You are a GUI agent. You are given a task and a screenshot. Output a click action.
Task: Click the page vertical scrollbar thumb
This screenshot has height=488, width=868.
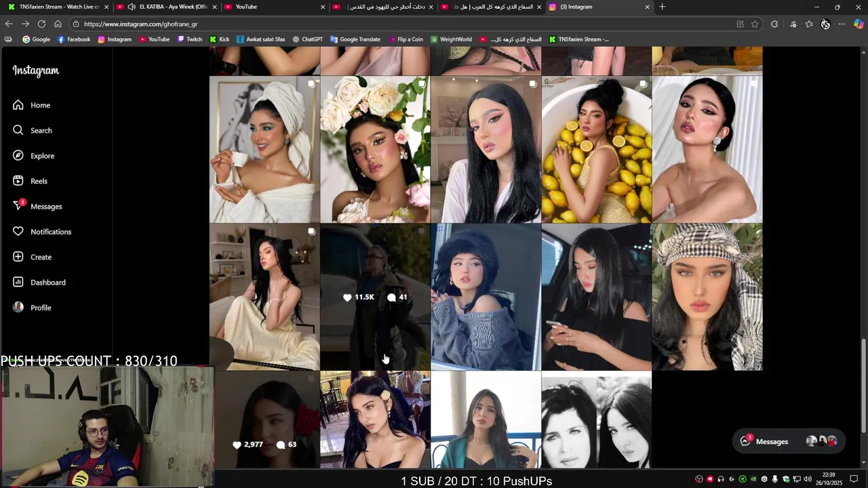[x=863, y=384]
